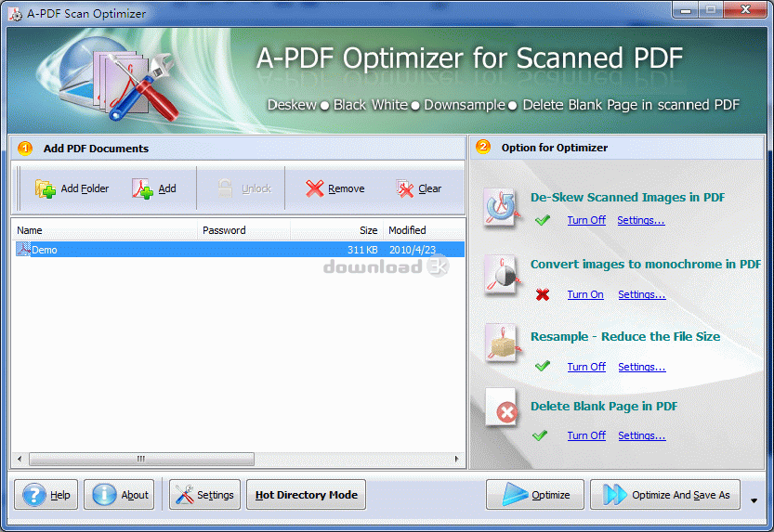Sort list by Password column header
This screenshot has width=774, height=532.
[x=243, y=230]
